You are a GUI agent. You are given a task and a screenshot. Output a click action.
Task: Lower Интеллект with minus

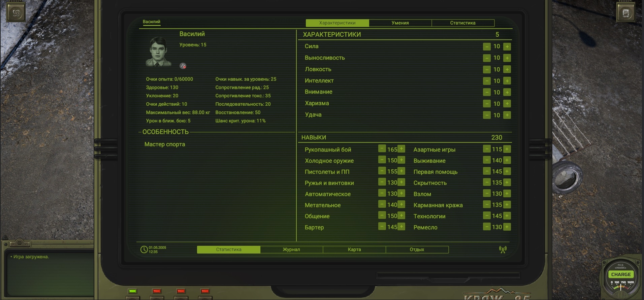pos(487,81)
